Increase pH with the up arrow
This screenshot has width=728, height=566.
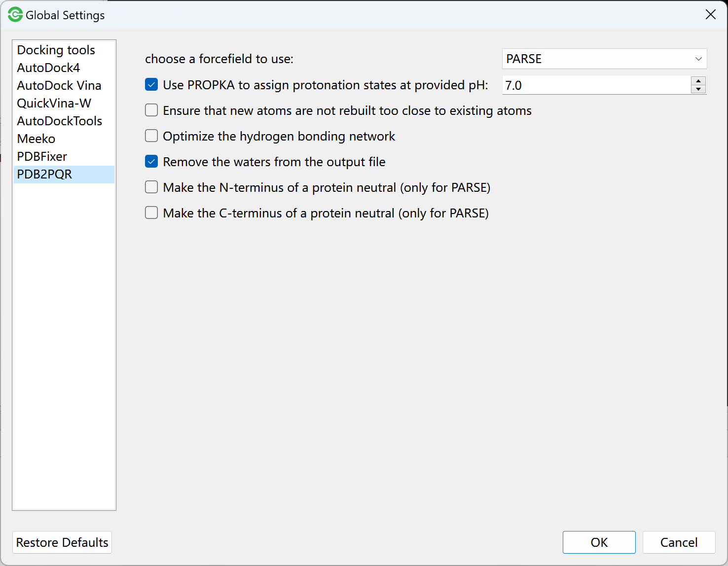click(x=698, y=81)
